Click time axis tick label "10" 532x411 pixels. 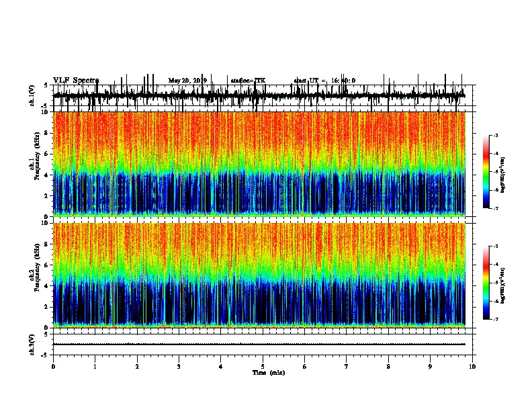click(x=472, y=367)
